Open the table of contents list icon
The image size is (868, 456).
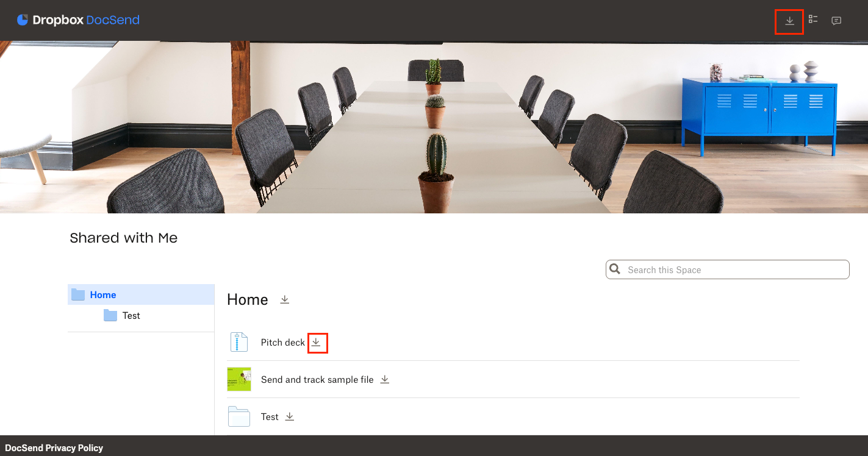[813, 20]
